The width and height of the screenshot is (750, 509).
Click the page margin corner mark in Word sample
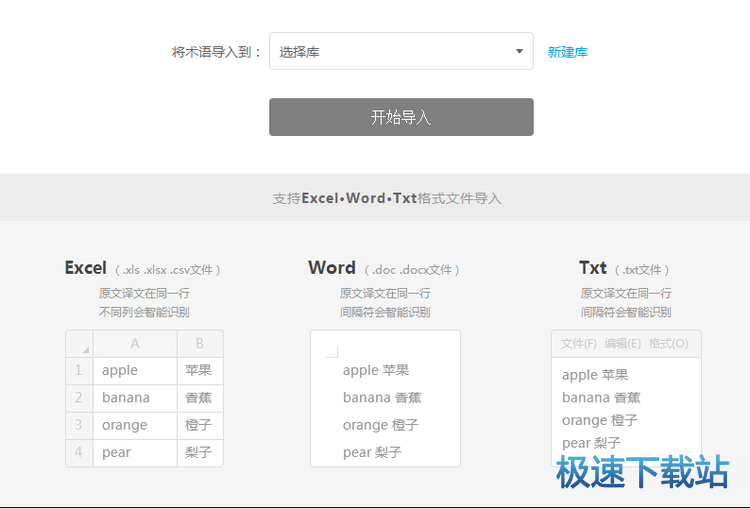(332, 351)
